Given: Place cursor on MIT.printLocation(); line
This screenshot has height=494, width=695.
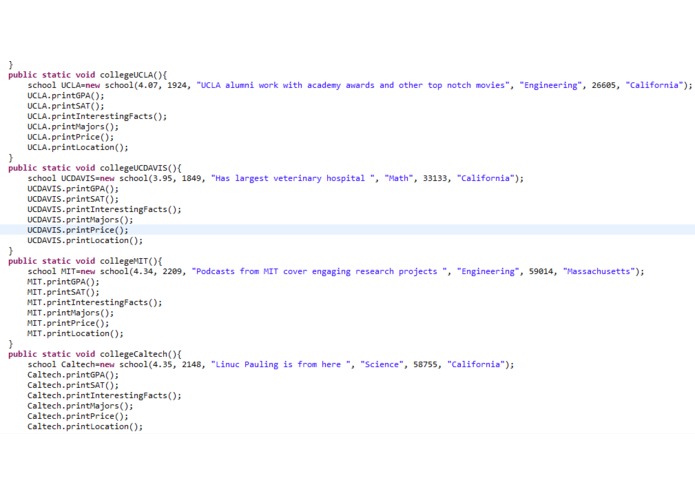Looking at the screenshot, I should click(75, 333).
